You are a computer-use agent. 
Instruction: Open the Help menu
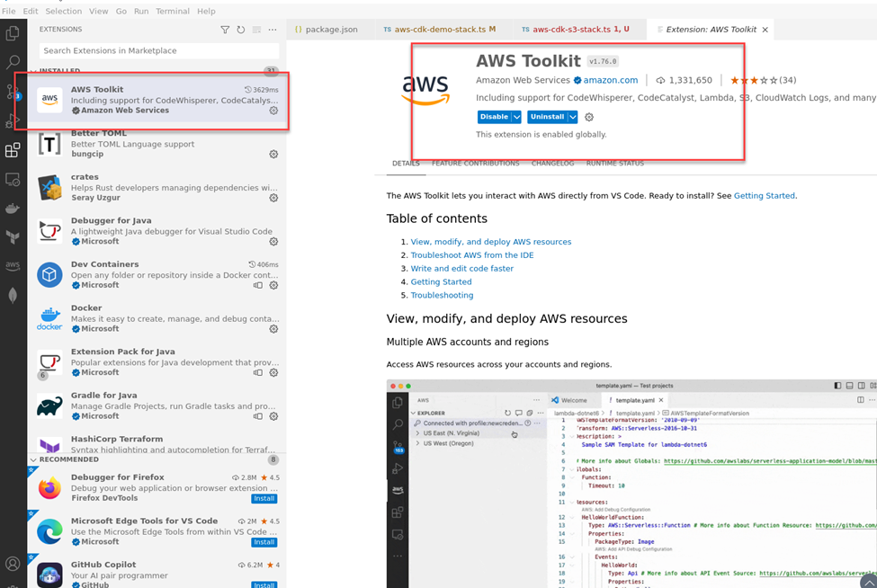pos(206,11)
